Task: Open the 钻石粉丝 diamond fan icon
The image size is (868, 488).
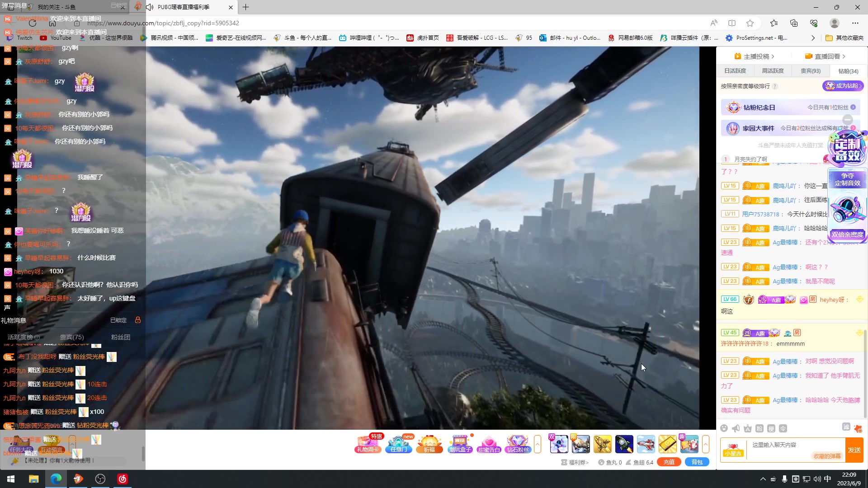Action: tap(518, 444)
